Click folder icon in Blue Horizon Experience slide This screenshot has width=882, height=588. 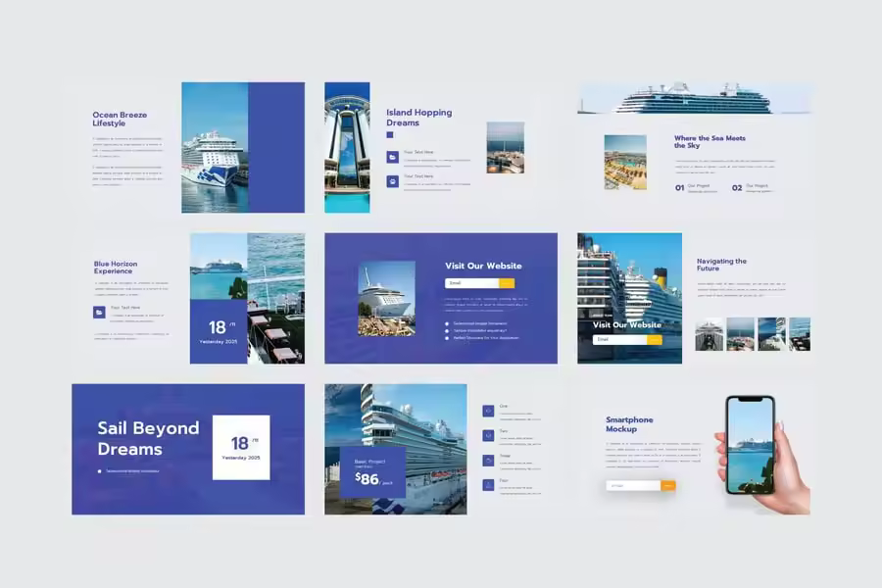[x=99, y=312]
